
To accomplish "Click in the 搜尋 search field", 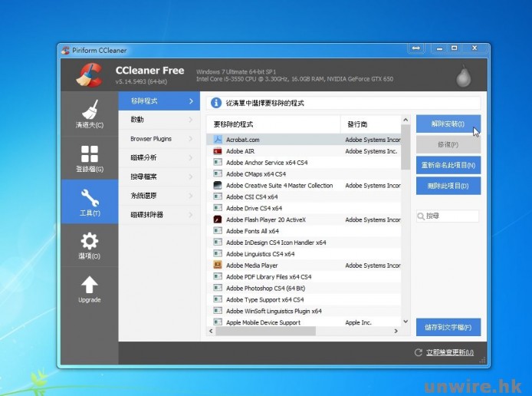I will pos(452,216).
